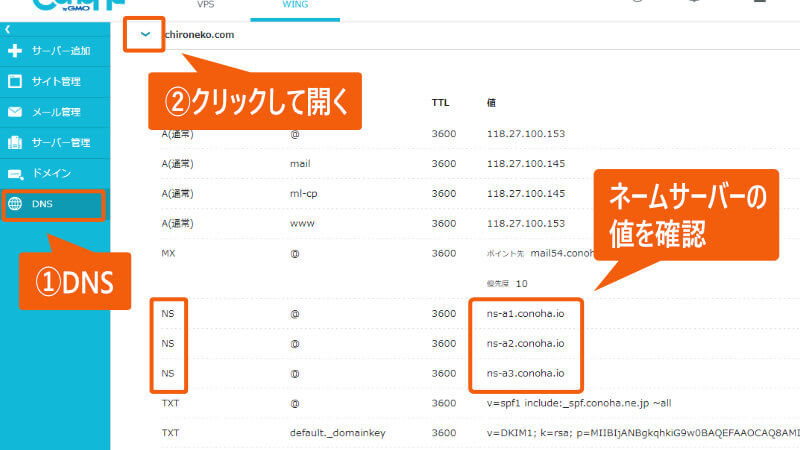Click the ConoHa logo
800x450 pixels.
coord(78,5)
